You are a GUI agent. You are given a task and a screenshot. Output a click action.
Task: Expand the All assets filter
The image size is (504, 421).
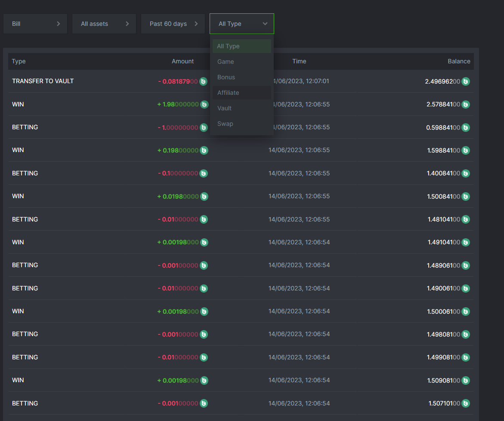[x=104, y=24]
